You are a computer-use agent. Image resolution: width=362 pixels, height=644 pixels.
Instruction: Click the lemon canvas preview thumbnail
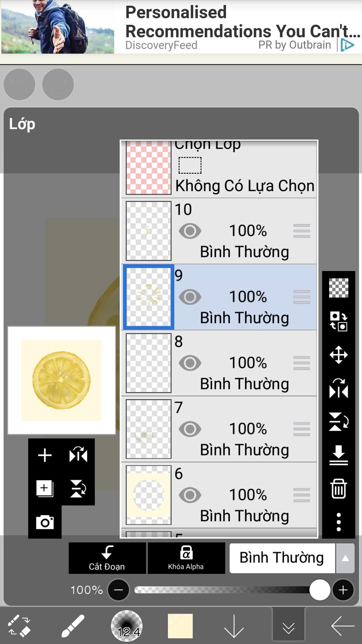(62, 380)
